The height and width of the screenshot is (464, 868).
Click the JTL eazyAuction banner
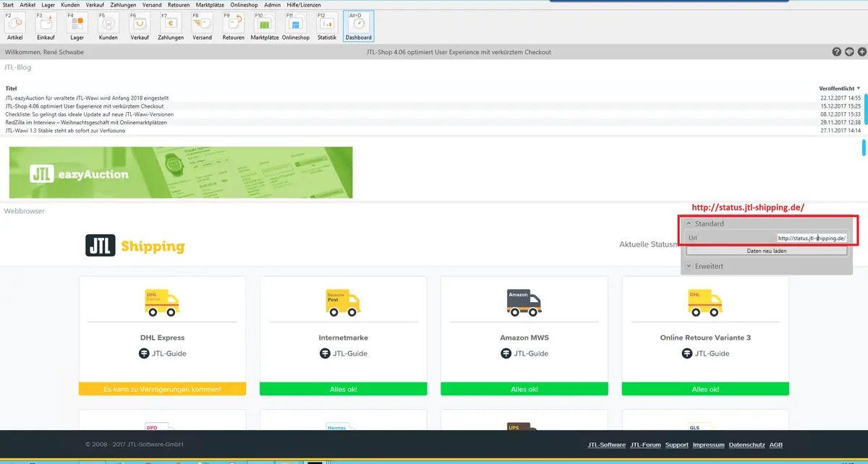point(181,172)
